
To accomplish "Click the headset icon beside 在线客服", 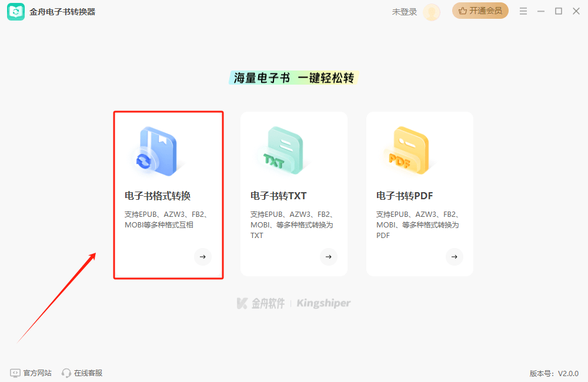I will (66, 373).
